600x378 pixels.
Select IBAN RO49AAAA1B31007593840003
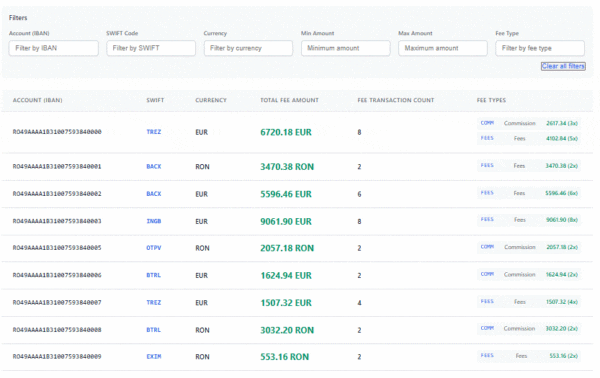click(57, 221)
